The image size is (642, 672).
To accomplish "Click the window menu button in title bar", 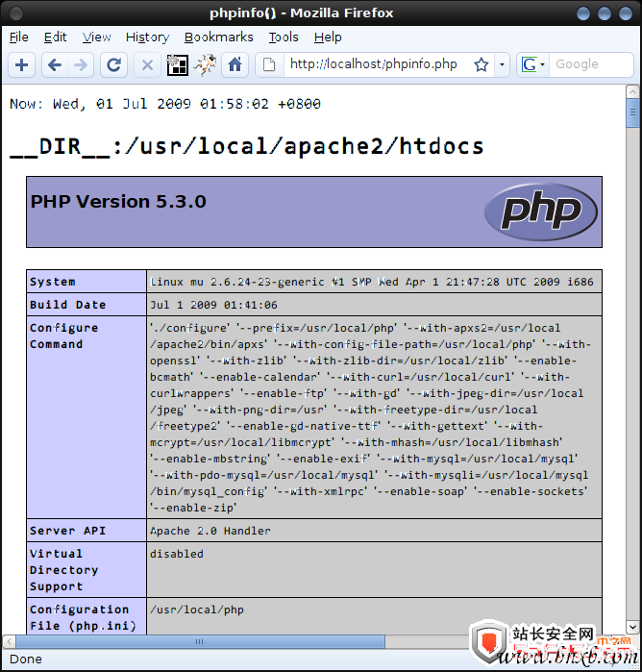I will click(15, 13).
